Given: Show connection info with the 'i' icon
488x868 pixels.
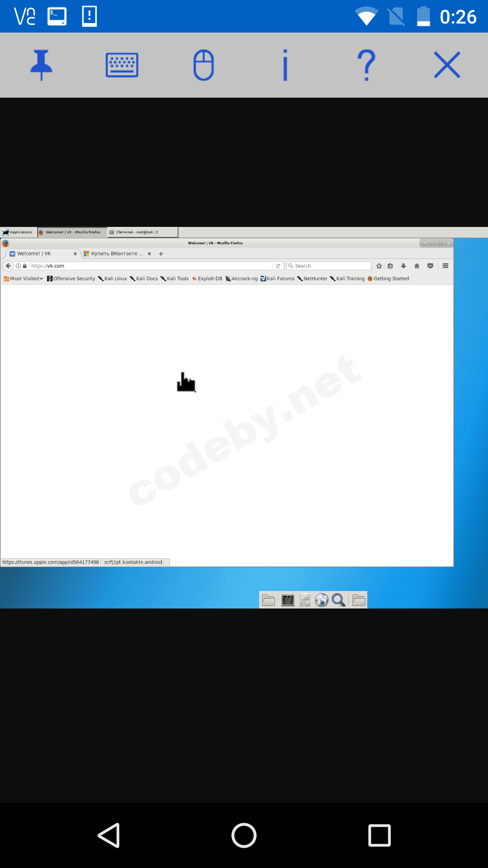Looking at the screenshot, I should (x=285, y=65).
